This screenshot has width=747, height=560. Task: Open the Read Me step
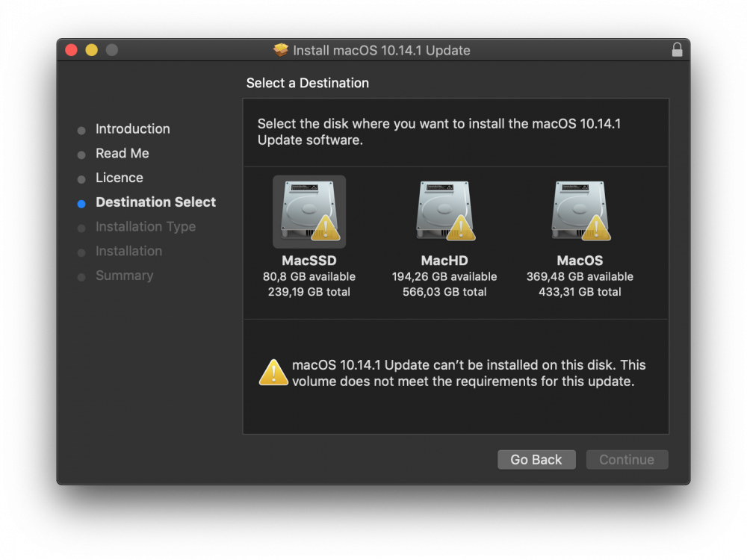tap(123, 153)
